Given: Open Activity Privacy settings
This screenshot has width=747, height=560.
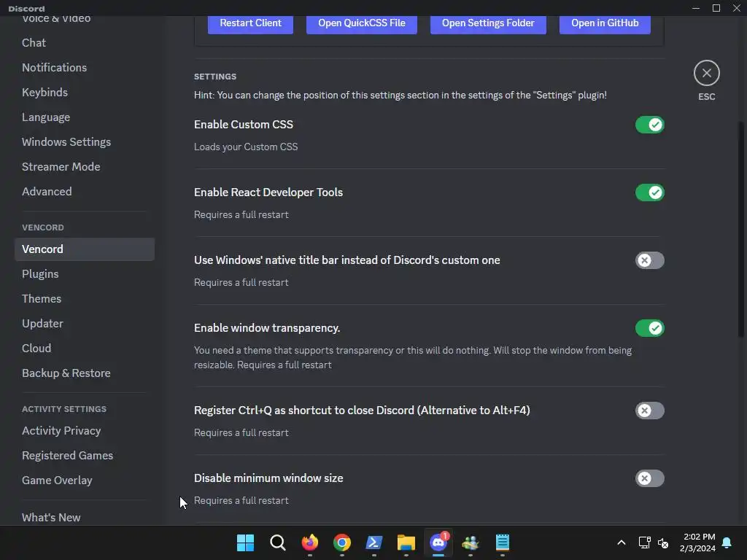Looking at the screenshot, I should click(x=85, y=430).
